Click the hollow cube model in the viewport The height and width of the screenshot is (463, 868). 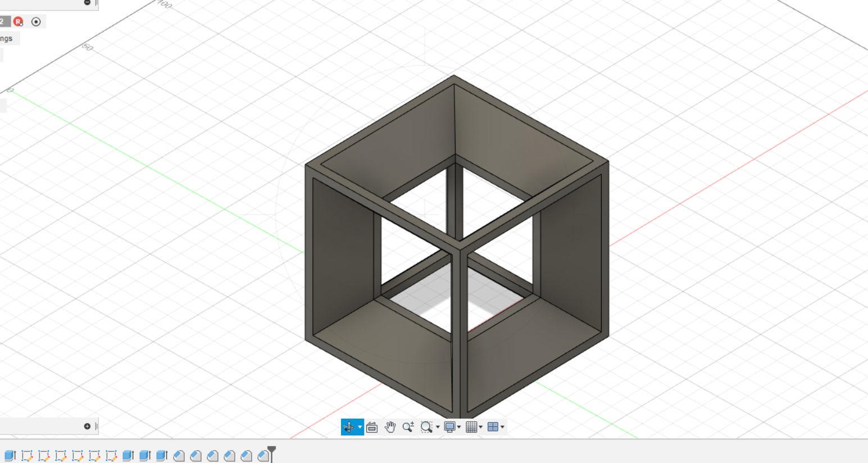point(457,248)
